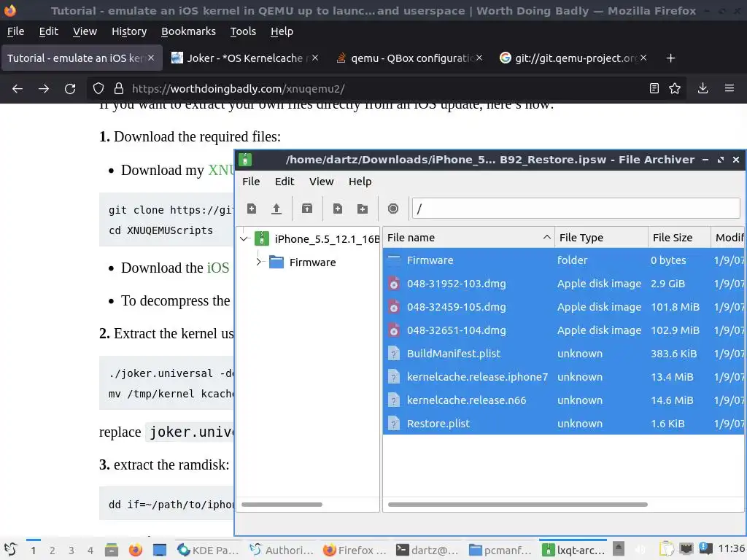The width and height of the screenshot is (747, 560).
Task: Switch to Authori... taskbar window
Action: tap(282, 550)
